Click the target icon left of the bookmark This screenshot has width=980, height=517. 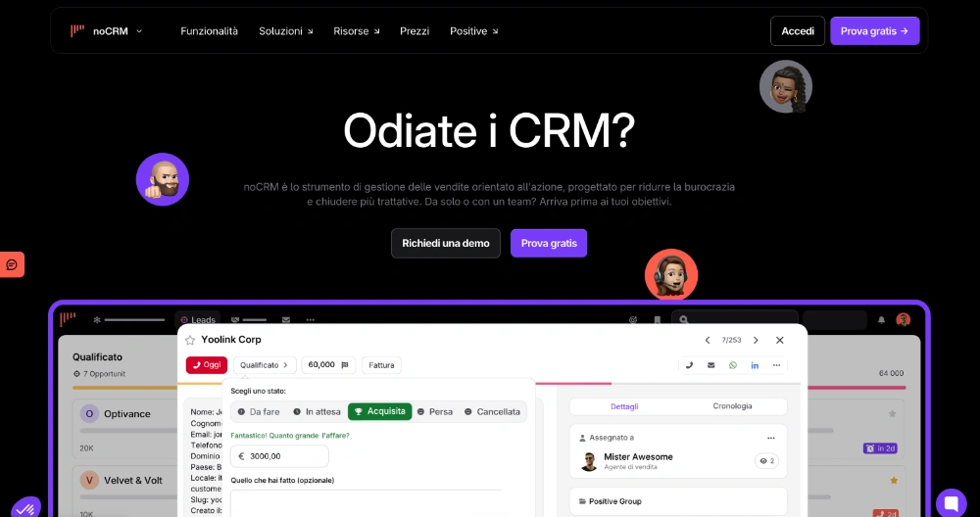click(633, 319)
